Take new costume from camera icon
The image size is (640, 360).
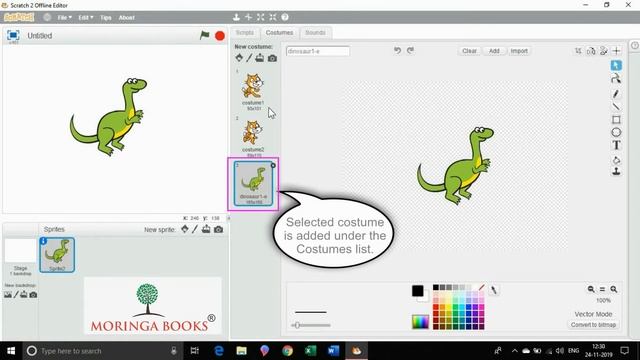[x=272, y=58]
